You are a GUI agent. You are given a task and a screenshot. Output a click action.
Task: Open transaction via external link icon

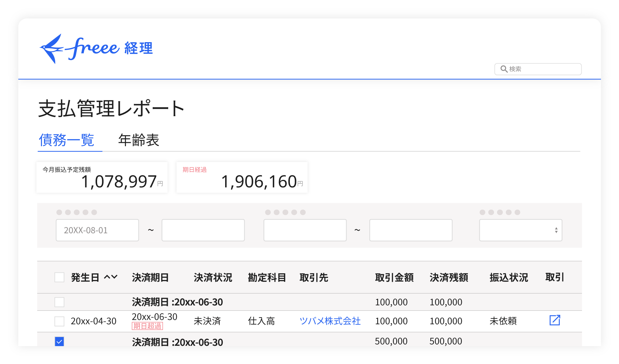(x=554, y=320)
